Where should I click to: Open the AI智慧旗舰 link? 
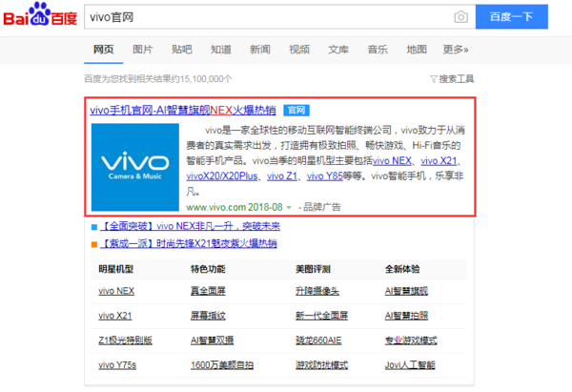pos(406,291)
